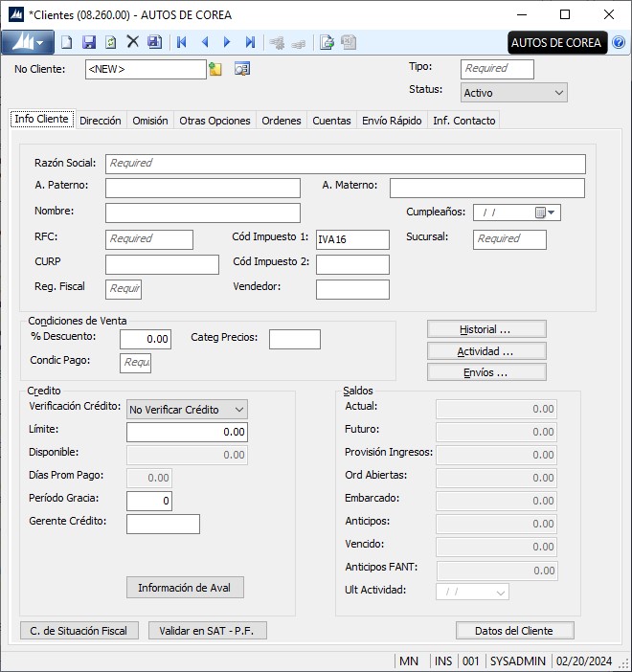The height and width of the screenshot is (672, 632).
Task: Click the Información de Aval button
Action: pyautogui.click(x=186, y=588)
